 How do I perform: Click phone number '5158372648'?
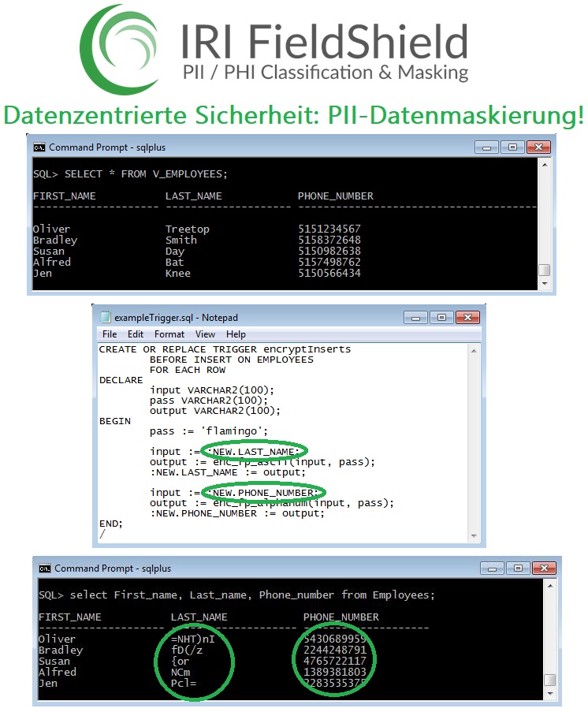[x=329, y=240]
